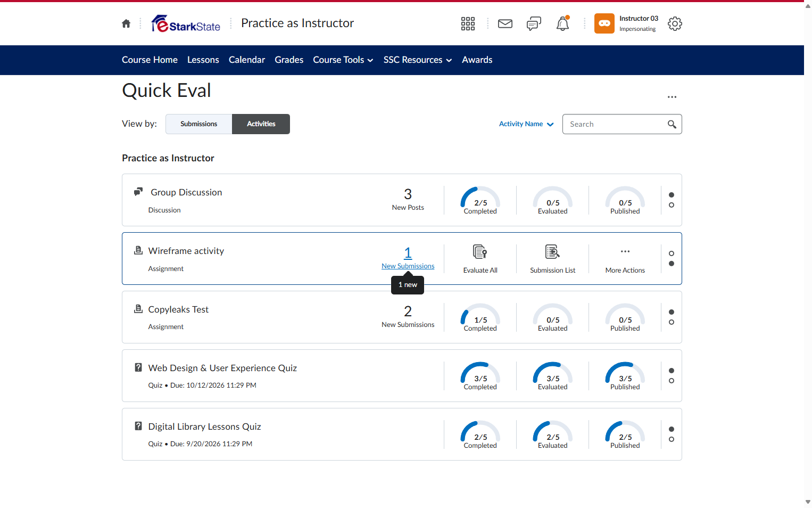Open the Group Discussion activity
This screenshot has height=508, width=812.
tap(186, 192)
